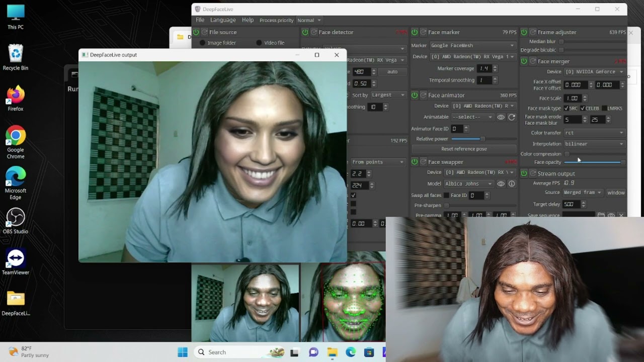Reload the Animatable list
The width and height of the screenshot is (644, 362).
pyautogui.click(x=512, y=117)
